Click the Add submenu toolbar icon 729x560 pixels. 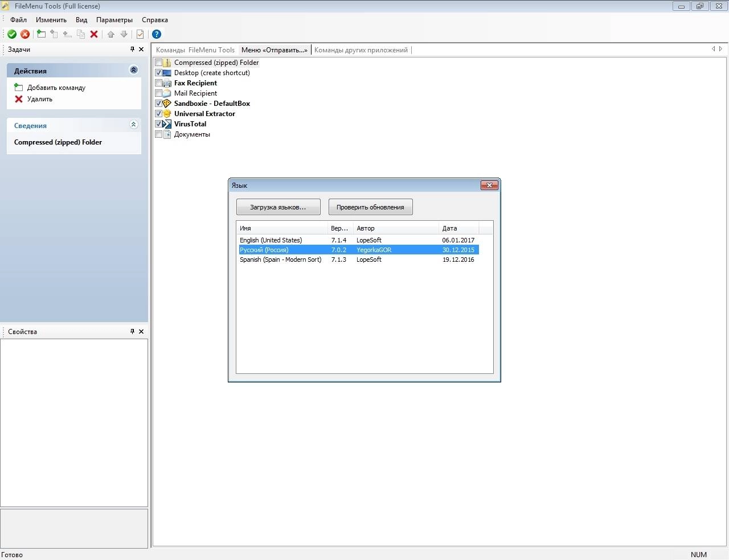click(x=54, y=34)
